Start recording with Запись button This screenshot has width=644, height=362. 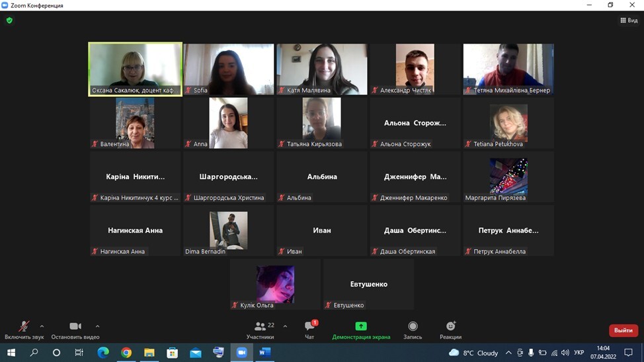(x=413, y=330)
